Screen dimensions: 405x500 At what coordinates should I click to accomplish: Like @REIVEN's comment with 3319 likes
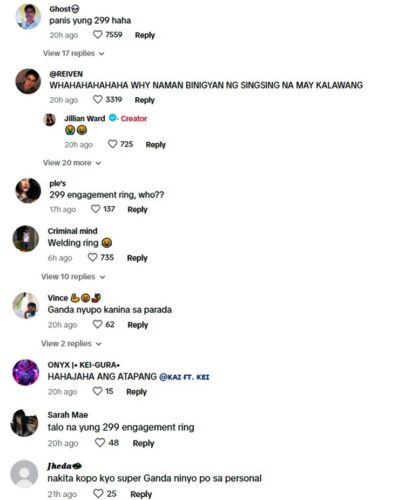click(97, 99)
